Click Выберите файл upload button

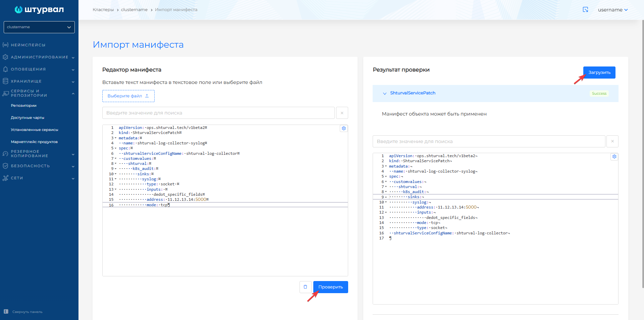point(128,96)
